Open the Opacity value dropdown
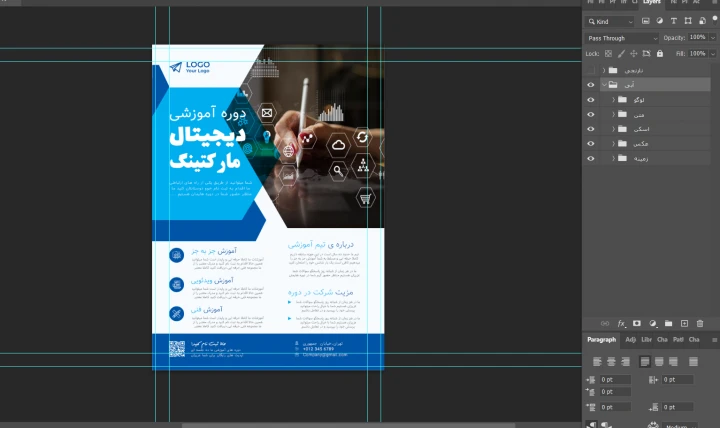This screenshot has width=720, height=428. coord(712,38)
